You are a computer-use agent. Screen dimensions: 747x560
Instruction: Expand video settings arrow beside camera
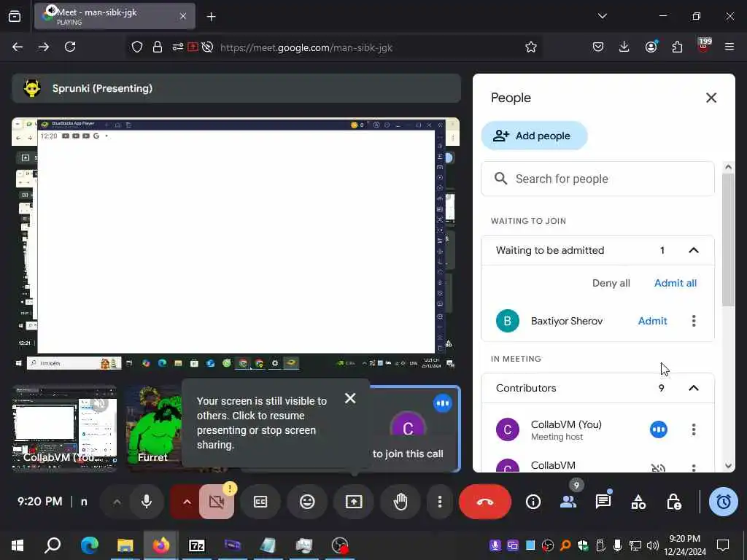pyautogui.click(x=187, y=502)
